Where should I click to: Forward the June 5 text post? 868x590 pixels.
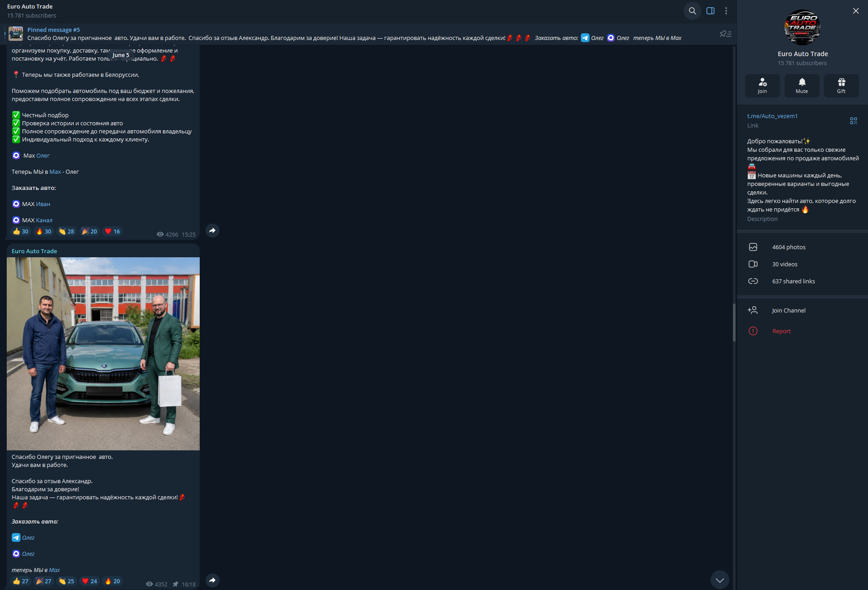(x=212, y=230)
